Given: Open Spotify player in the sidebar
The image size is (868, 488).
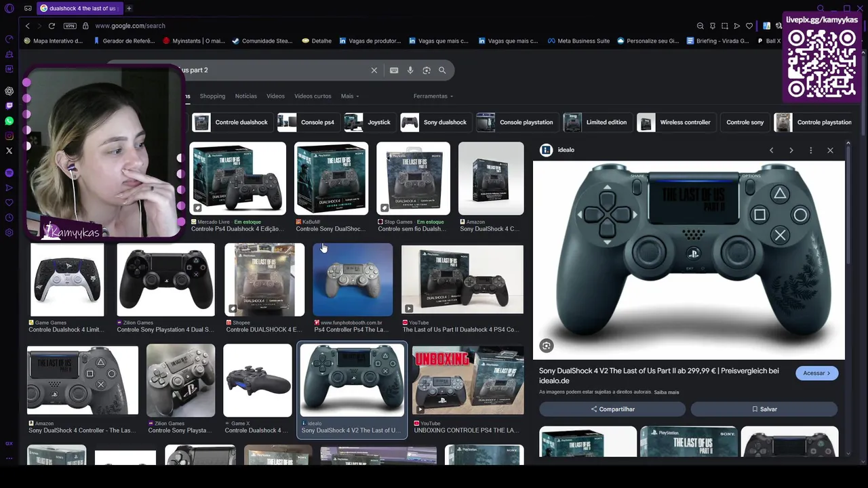Looking at the screenshot, I should 9,173.
